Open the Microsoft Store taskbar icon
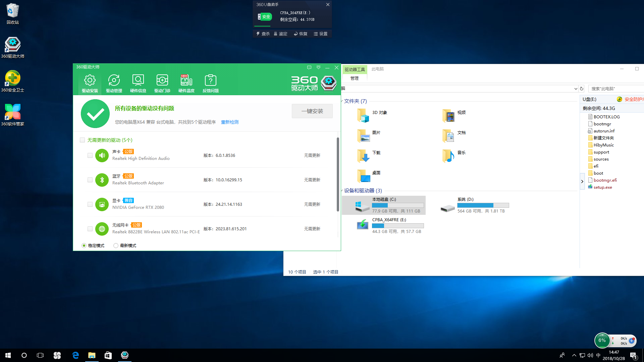Screen dimensions: 644x362 pyautogui.click(x=108, y=355)
